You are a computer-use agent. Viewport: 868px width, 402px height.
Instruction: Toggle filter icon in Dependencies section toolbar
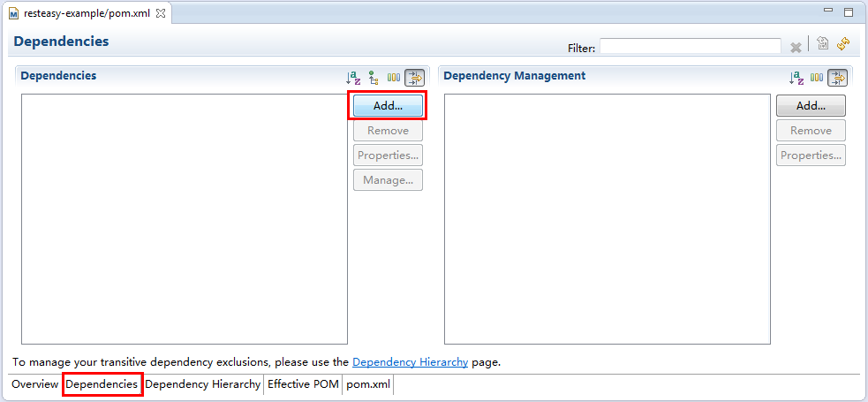[415, 78]
